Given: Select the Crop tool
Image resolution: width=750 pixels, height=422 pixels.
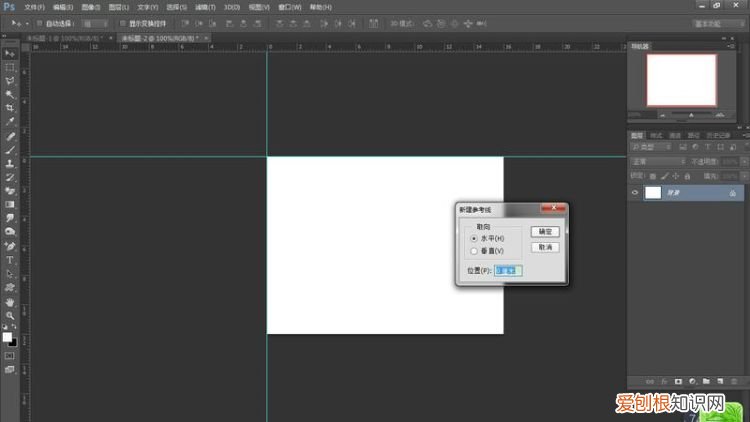Looking at the screenshot, I should pos(10,108).
